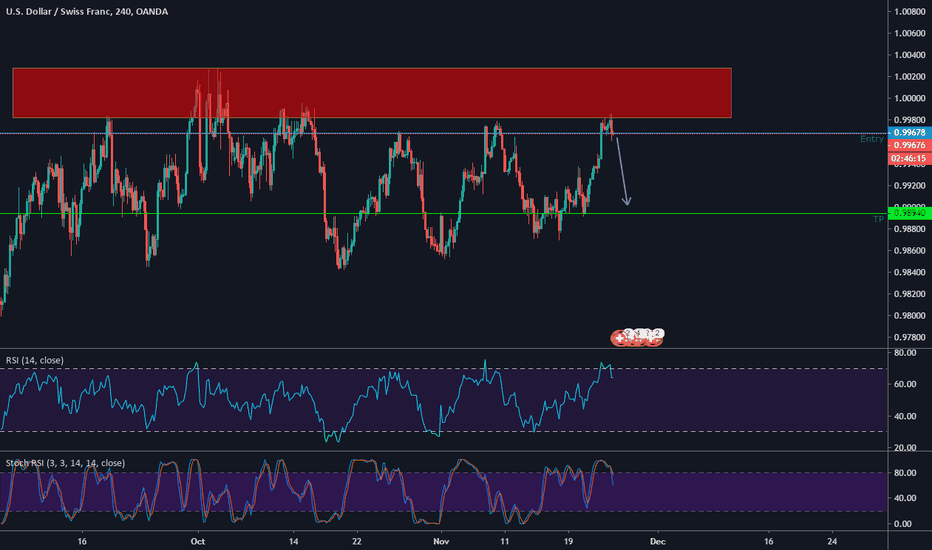Click the Oct label on the time axis
932x550 pixels.
click(197, 542)
